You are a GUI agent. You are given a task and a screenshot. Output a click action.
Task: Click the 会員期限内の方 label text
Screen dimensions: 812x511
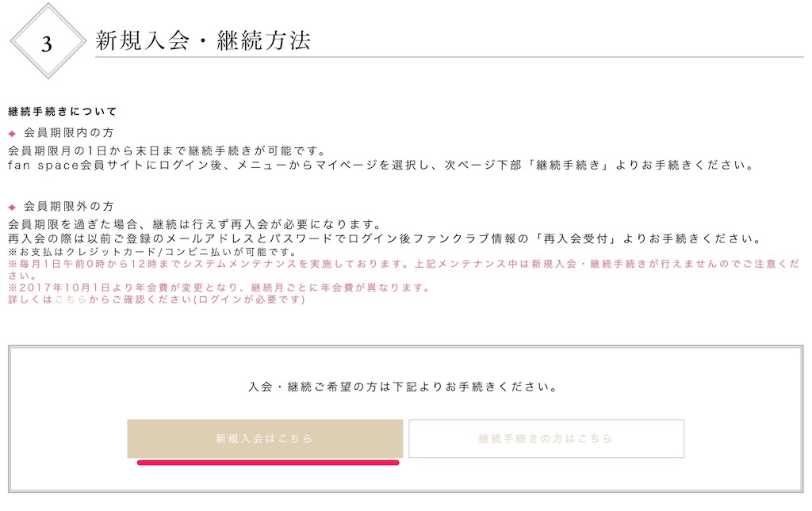point(68,133)
